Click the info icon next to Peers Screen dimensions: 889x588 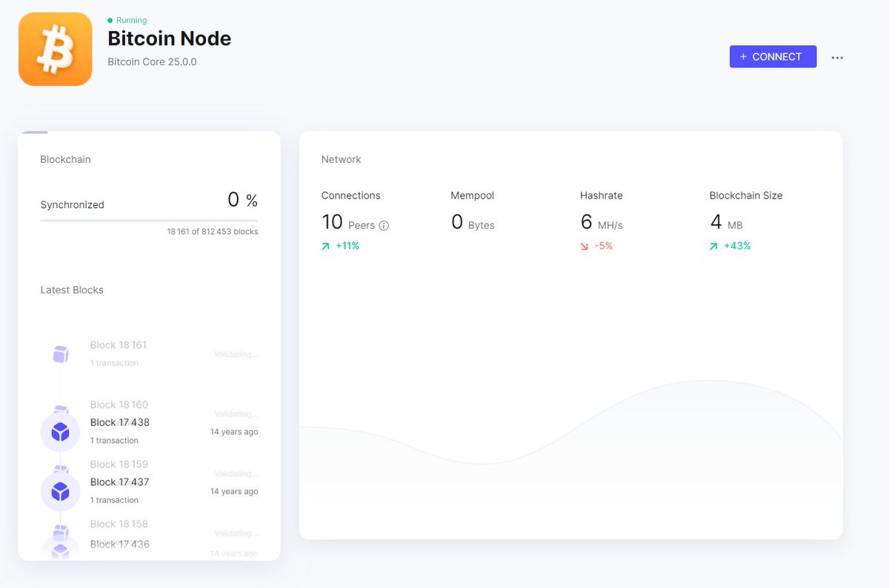(384, 226)
